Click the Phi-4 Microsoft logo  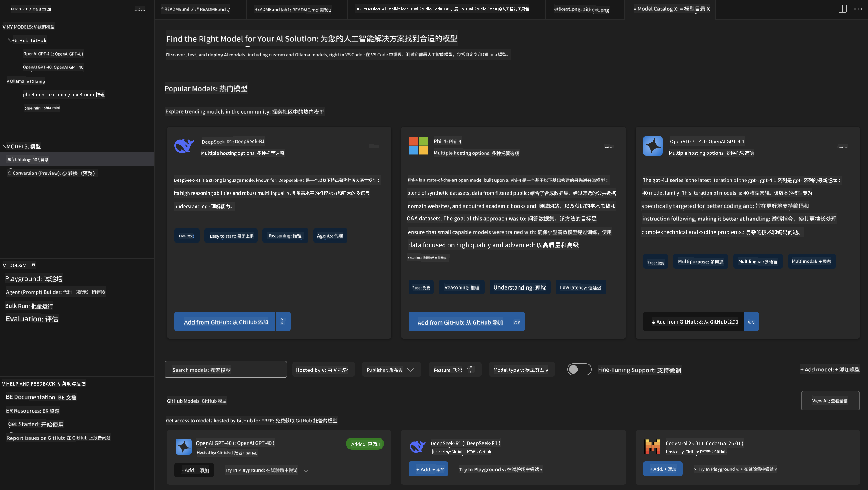click(418, 146)
